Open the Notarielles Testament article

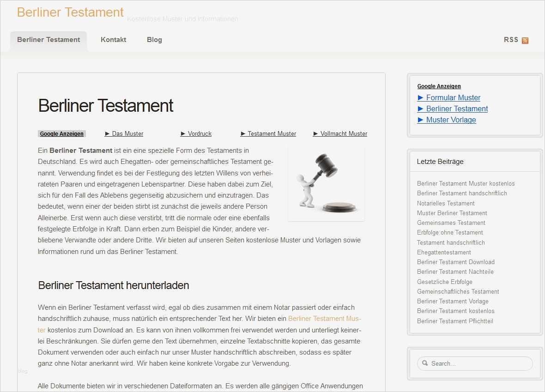click(x=445, y=203)
